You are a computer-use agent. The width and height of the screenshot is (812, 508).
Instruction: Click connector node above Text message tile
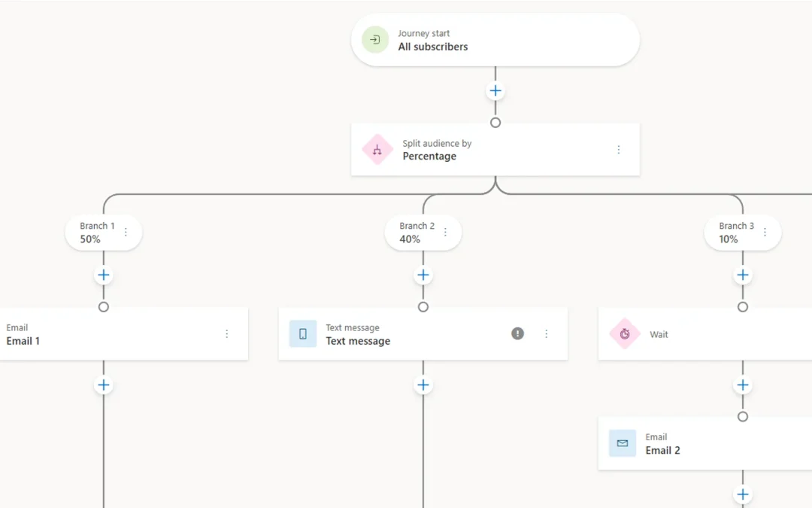[423, 307]
